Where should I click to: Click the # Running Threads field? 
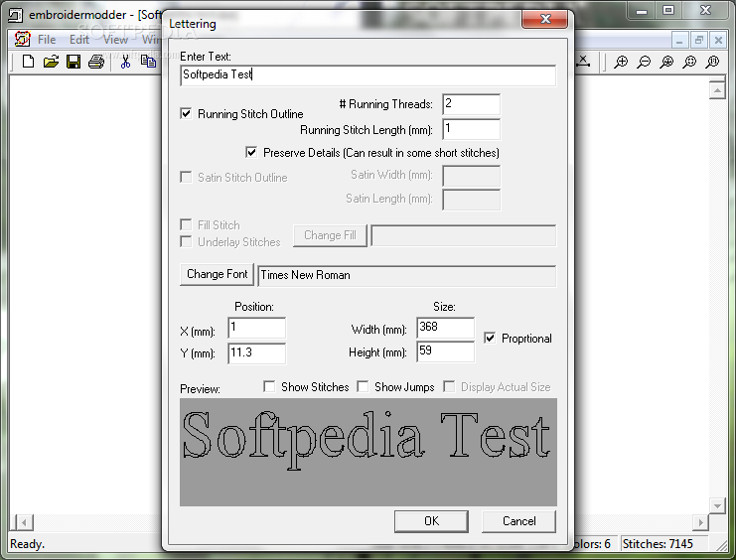471,104
